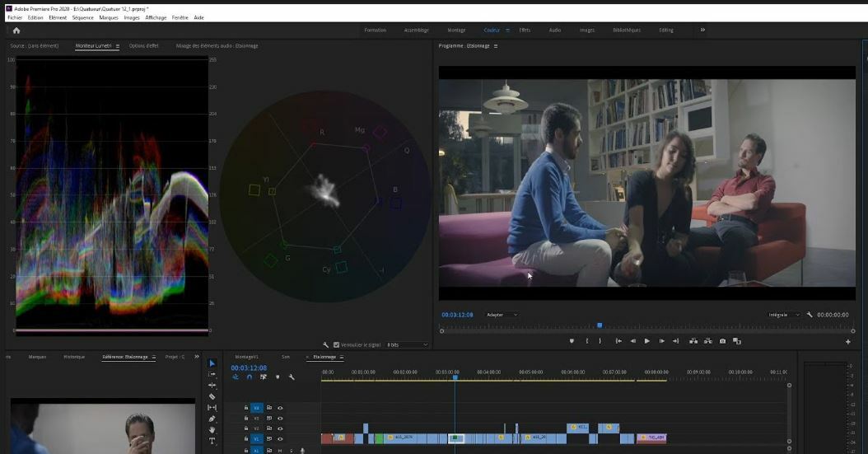Switch to the Options d'effet tab

144,46
